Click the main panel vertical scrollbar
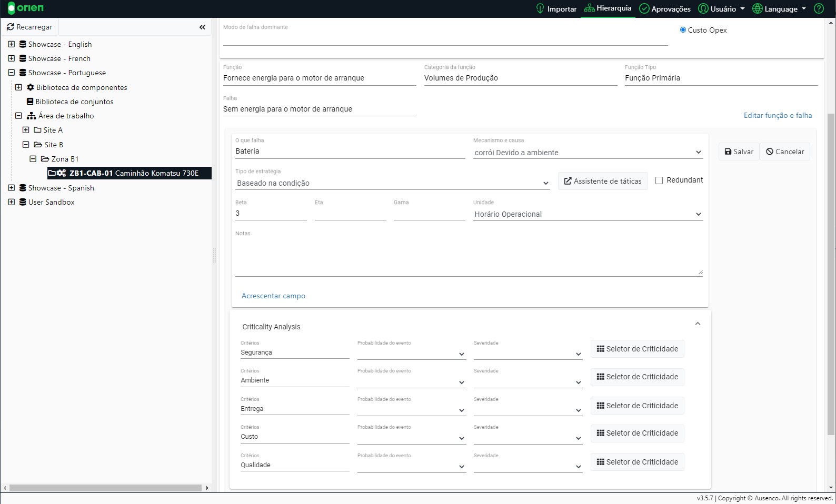 point(831,274)
